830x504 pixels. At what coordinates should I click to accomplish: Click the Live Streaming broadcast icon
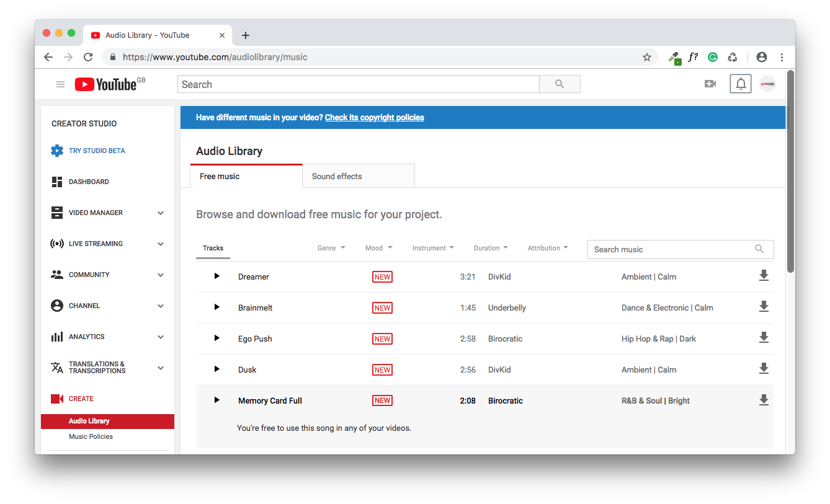click(57, 244)
